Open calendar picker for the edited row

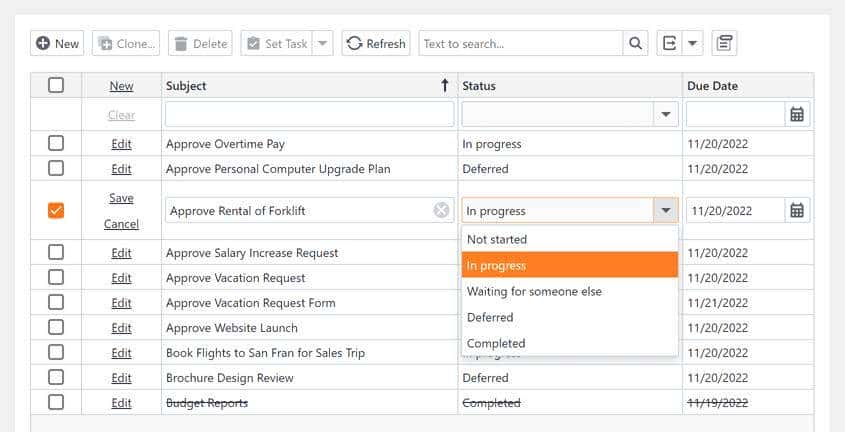click(x=797, y=211)
